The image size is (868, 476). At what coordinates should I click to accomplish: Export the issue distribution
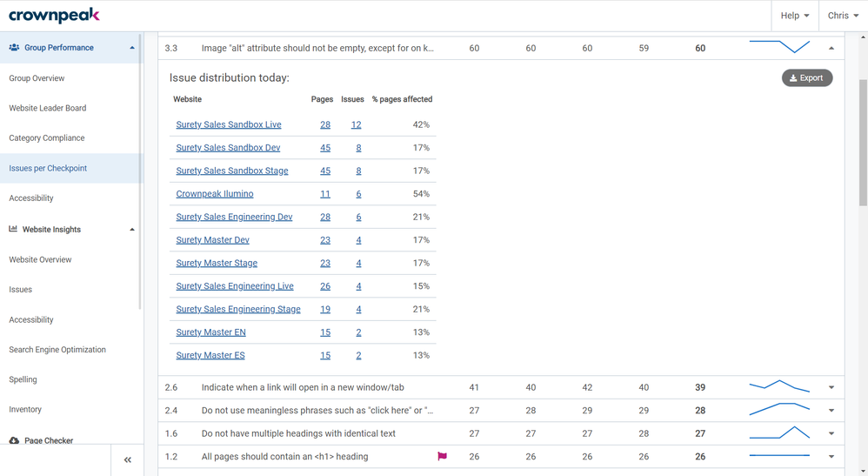click(807, 78)
